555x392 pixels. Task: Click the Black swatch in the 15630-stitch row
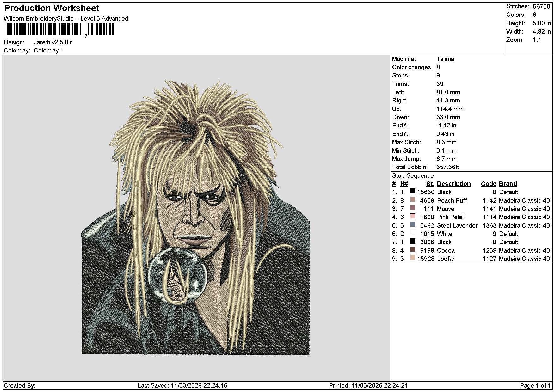(412, 191)
